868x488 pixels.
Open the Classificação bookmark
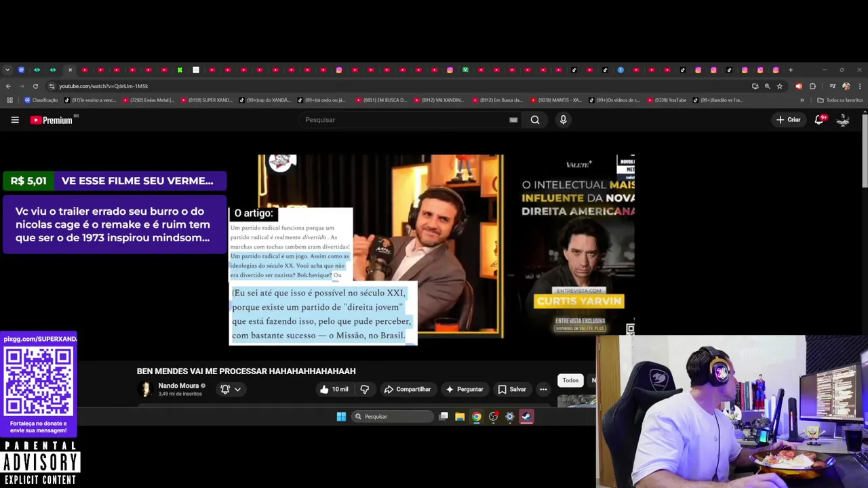(41, 100)
